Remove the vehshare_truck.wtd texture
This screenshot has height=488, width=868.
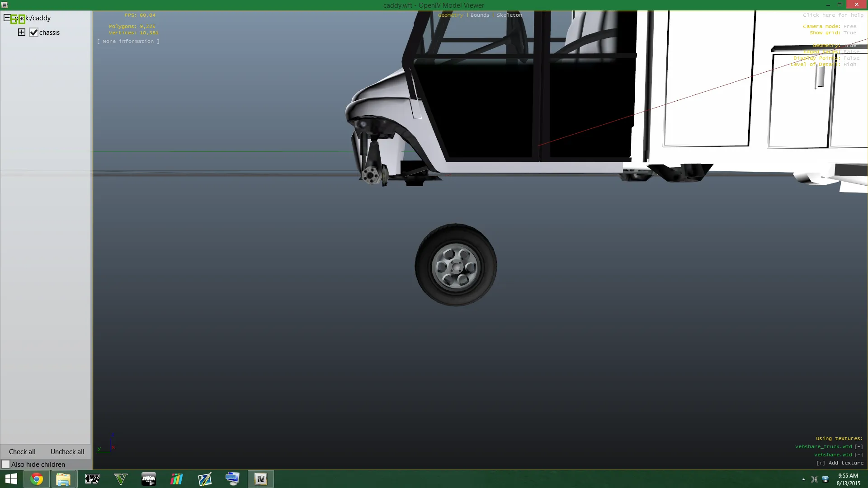(859, 446)
